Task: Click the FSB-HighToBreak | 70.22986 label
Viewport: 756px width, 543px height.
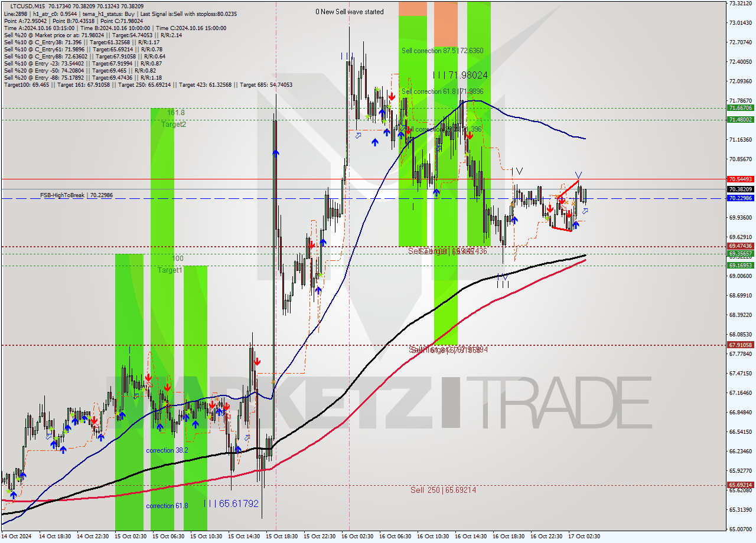Action: pyautogui.click(x=76, y=195)
